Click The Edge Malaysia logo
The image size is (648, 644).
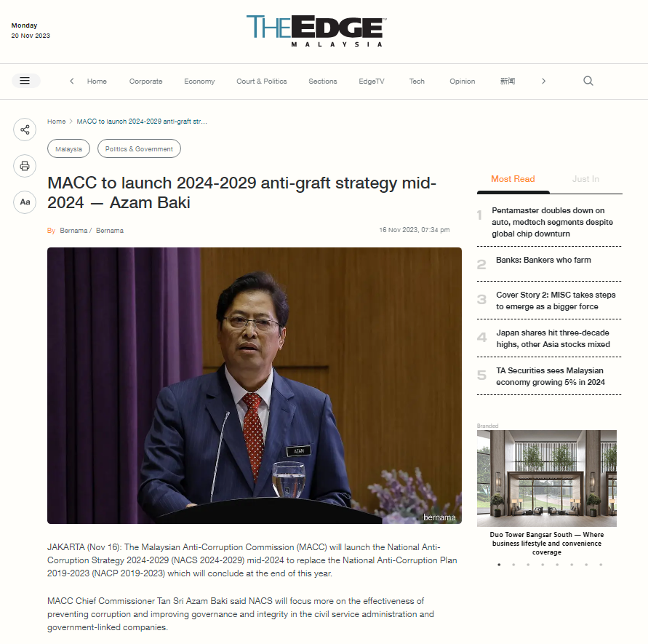[316, 31]
